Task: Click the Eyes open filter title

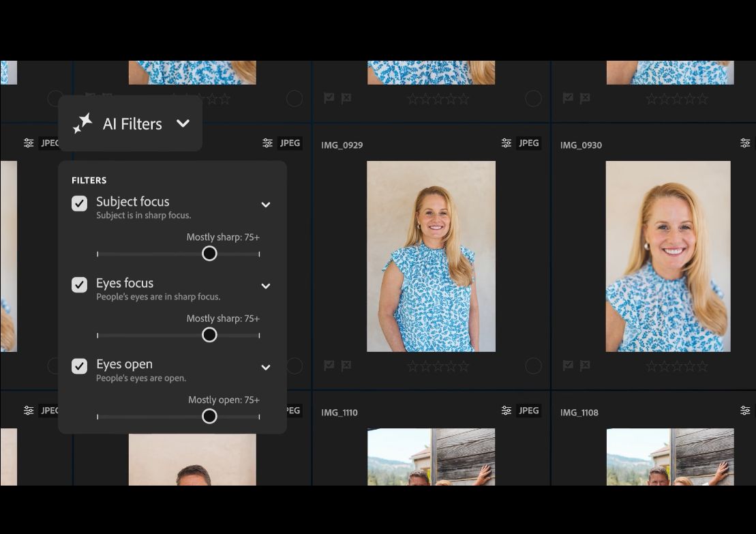Action: click(124, 364)
